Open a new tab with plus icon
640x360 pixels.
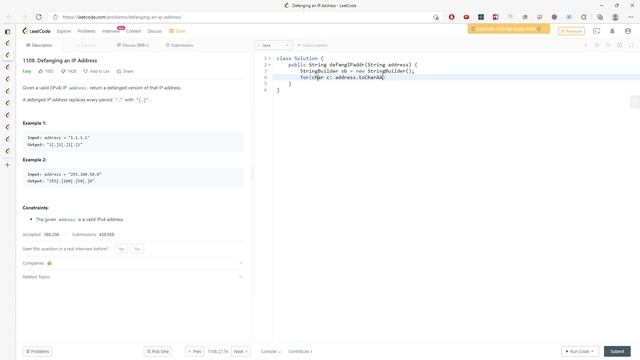click(7, 165)
